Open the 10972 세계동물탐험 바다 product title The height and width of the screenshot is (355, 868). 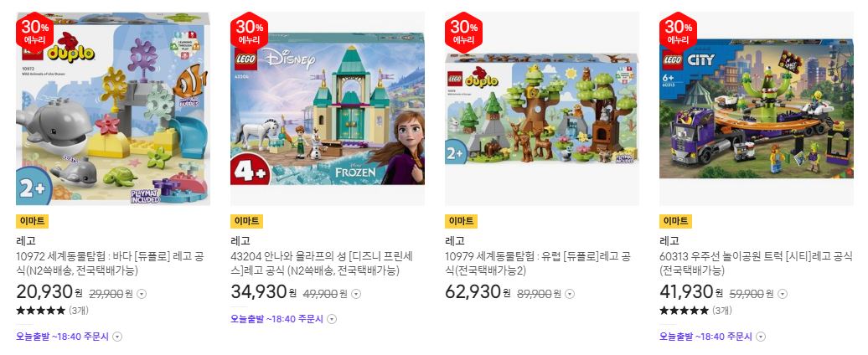[x=110, y=264]
